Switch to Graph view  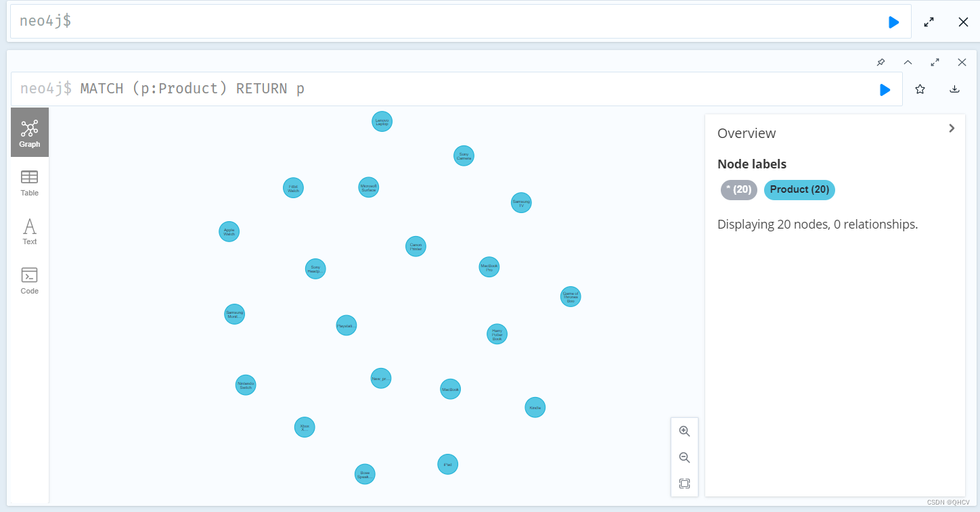(x=30, y=133)
